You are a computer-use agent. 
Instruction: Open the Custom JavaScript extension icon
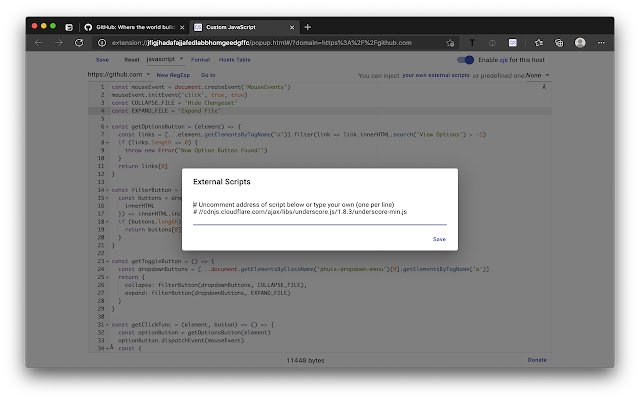(513, 42)
